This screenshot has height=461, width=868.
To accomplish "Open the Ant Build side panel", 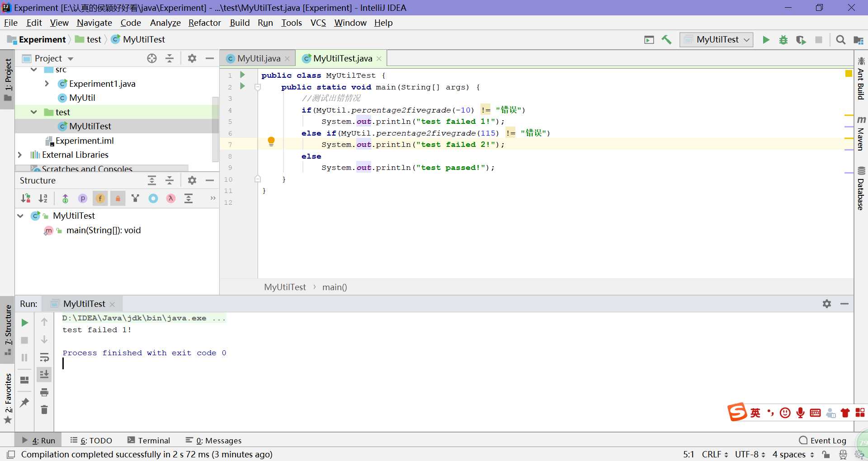I will [861, 78].
